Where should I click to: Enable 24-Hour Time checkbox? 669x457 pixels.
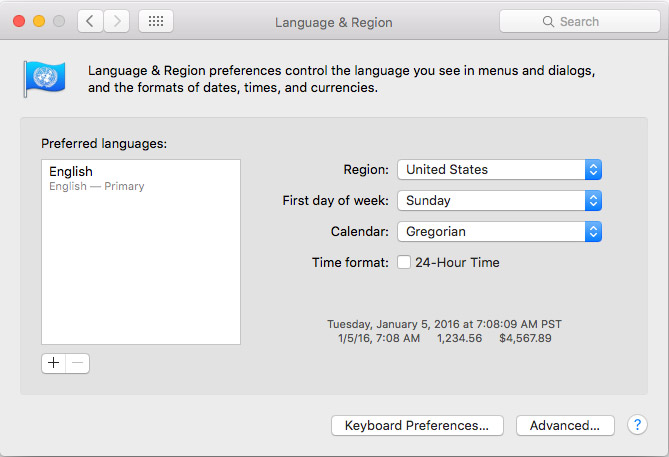[x=404, y=262]
